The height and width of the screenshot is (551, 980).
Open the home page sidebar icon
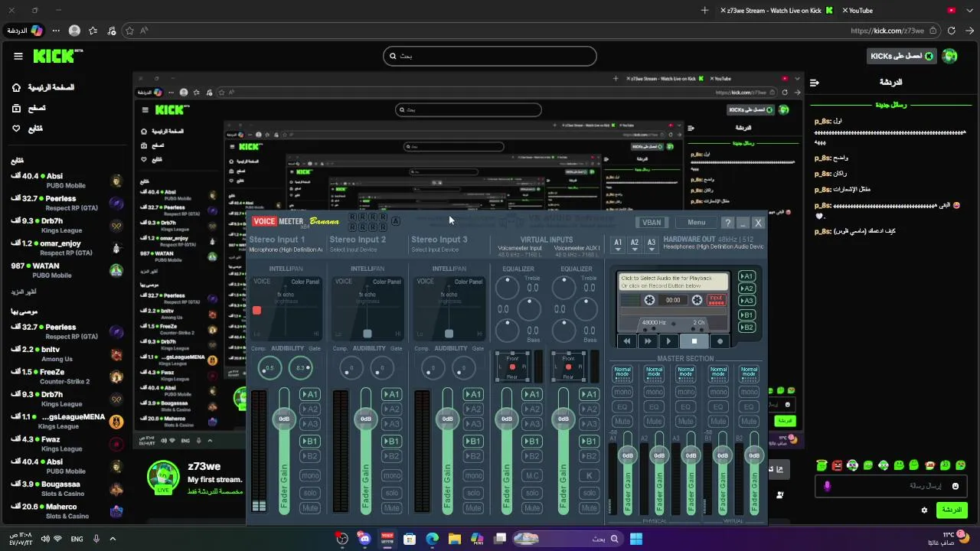(x=16, y=87)
